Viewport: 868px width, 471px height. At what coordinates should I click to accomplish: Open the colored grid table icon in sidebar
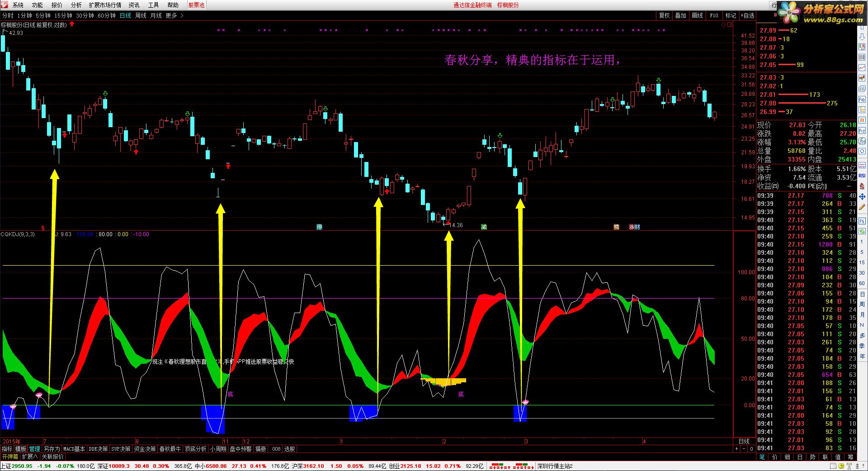pos(862,57)
